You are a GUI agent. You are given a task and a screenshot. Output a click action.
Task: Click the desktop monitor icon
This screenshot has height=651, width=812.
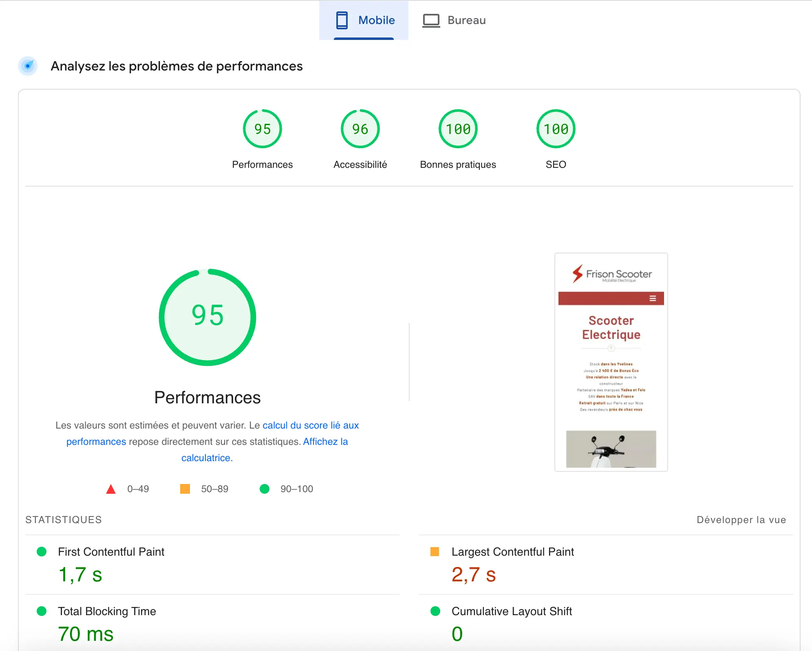click(431, 20)
